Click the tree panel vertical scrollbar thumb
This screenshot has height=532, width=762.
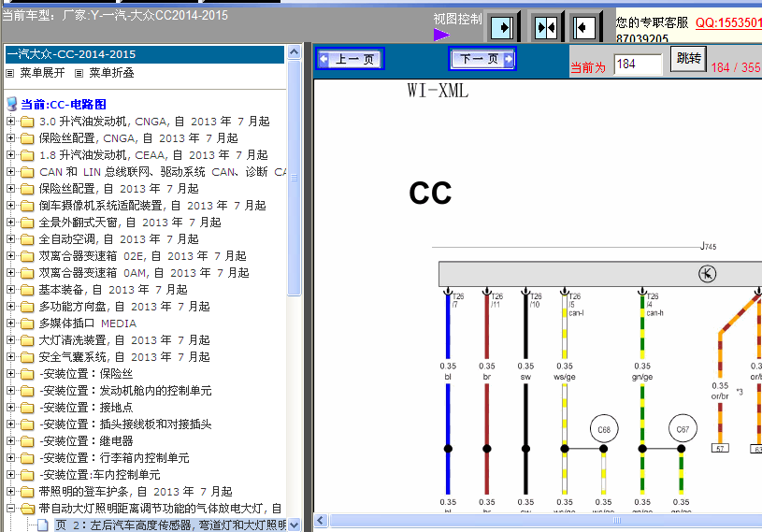click(294, 178)
